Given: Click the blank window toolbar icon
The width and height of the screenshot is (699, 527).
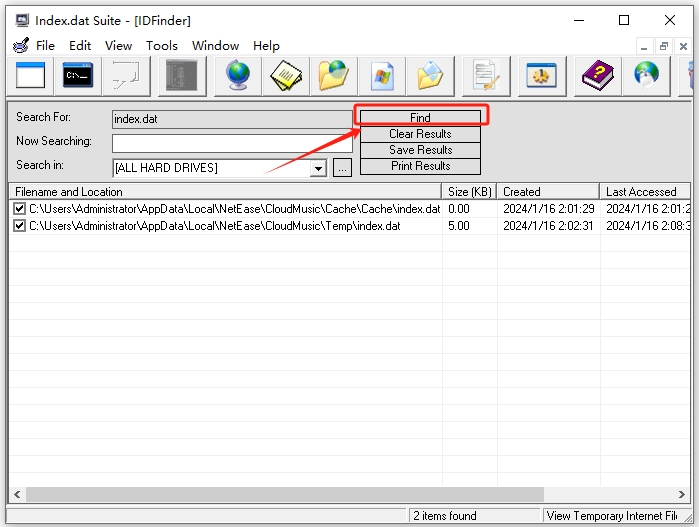Looking at the screenshot, I should tap(30, 76).
